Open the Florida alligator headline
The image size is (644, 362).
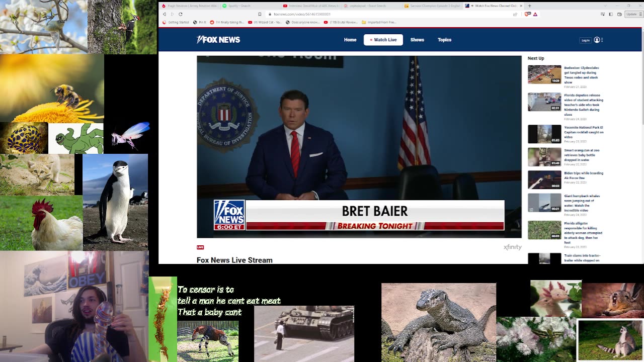tap(583, 233)
